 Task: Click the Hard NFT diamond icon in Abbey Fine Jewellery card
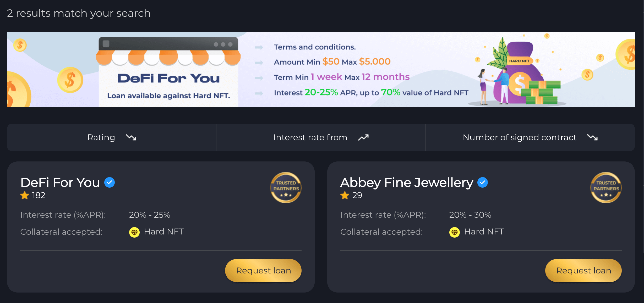point(455,232)
